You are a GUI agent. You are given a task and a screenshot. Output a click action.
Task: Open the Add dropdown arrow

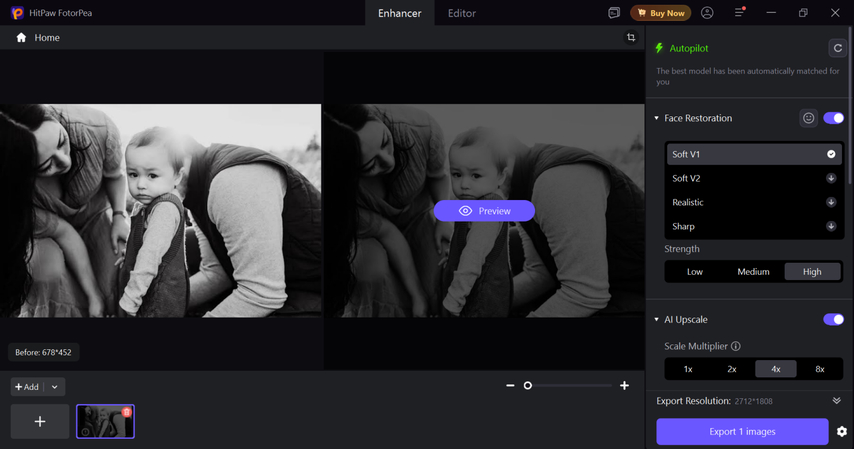tap(54, 387)
